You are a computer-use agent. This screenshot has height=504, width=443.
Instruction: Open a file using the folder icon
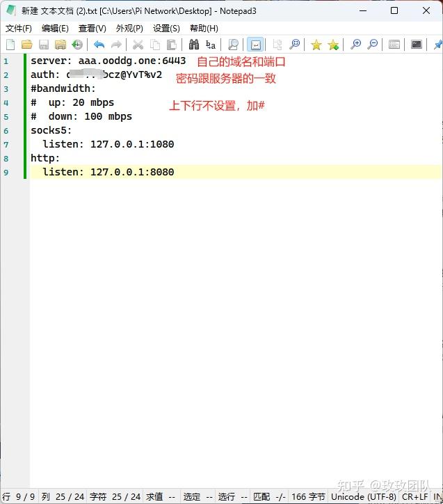coord(27,45)
